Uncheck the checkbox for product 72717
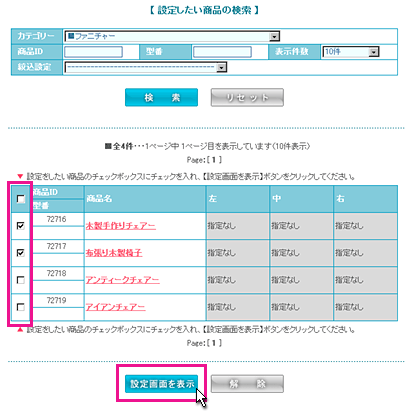Image resolution: width=405 pixels, height=412 pixels. (21, 253)
